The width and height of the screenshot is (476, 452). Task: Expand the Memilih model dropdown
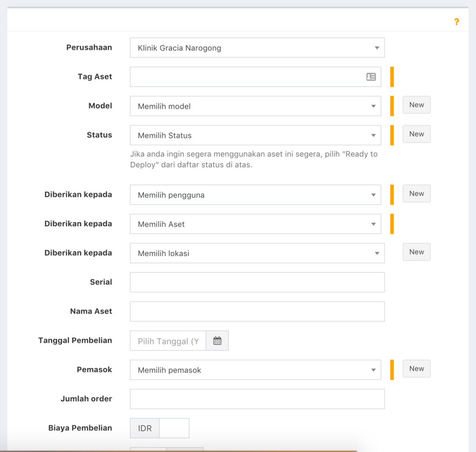(x=255, y=106)
